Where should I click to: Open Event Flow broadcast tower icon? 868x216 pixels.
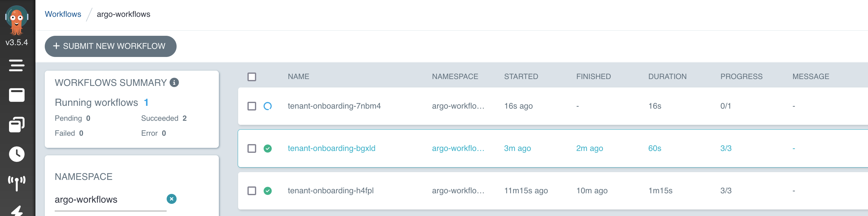click(16, 184)
